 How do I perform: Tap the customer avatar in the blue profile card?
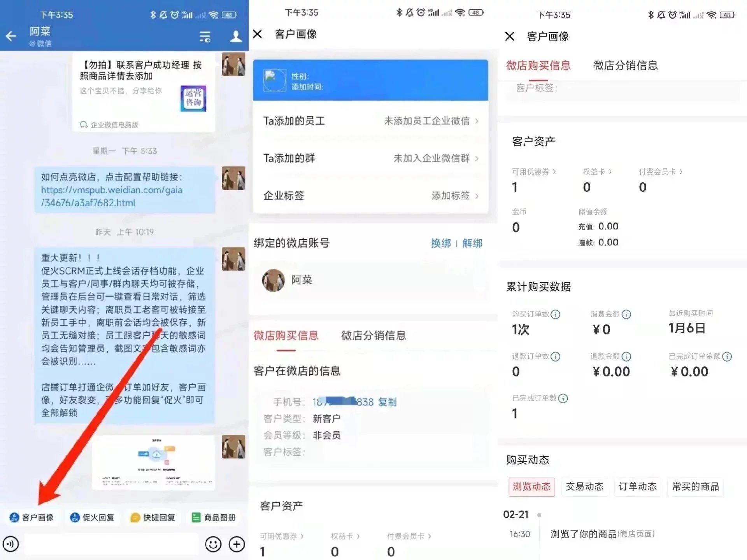click(275, 80)
